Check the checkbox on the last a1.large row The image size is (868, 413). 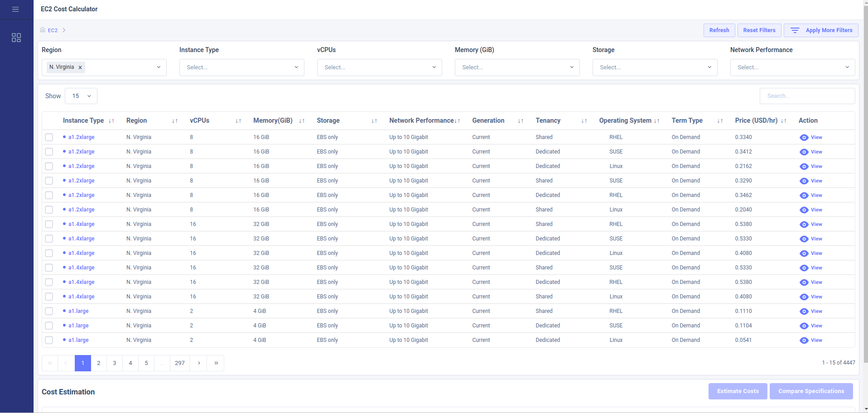[49, 340]
